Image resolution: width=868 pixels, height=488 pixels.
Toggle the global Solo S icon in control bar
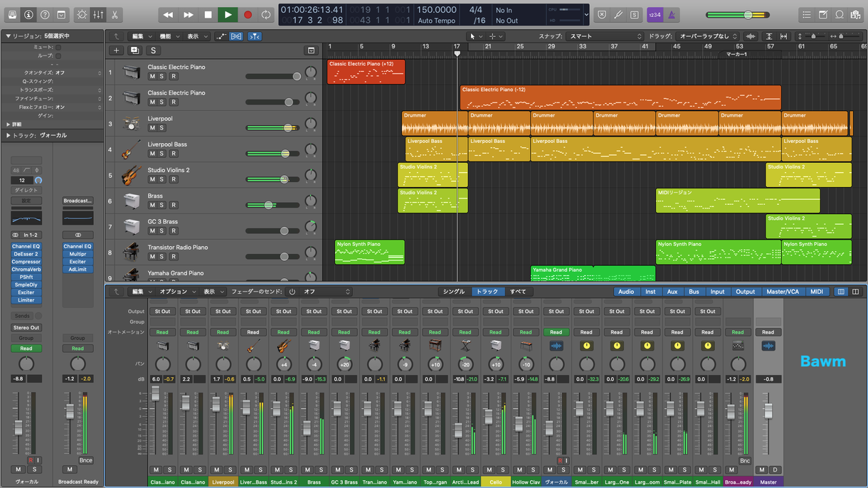pyautogui.click(x=634, y=15)
